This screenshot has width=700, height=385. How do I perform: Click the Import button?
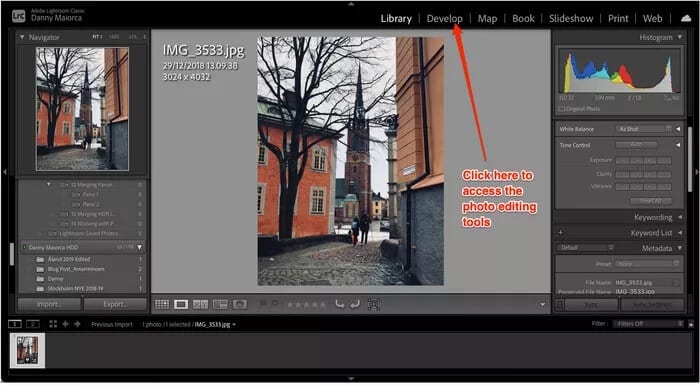coord(49,305)
